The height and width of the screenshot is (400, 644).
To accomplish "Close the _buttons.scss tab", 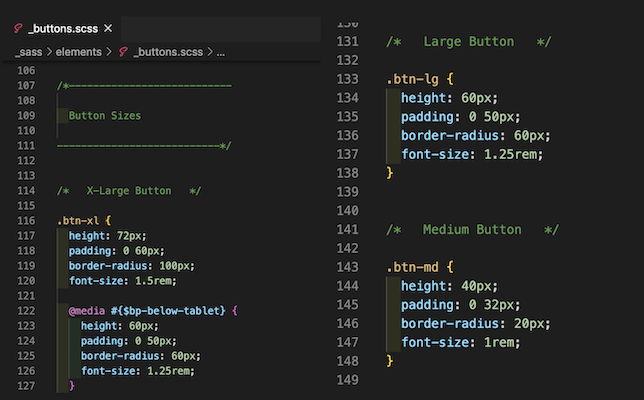I will pyautogui.click(x=108, y=28).
